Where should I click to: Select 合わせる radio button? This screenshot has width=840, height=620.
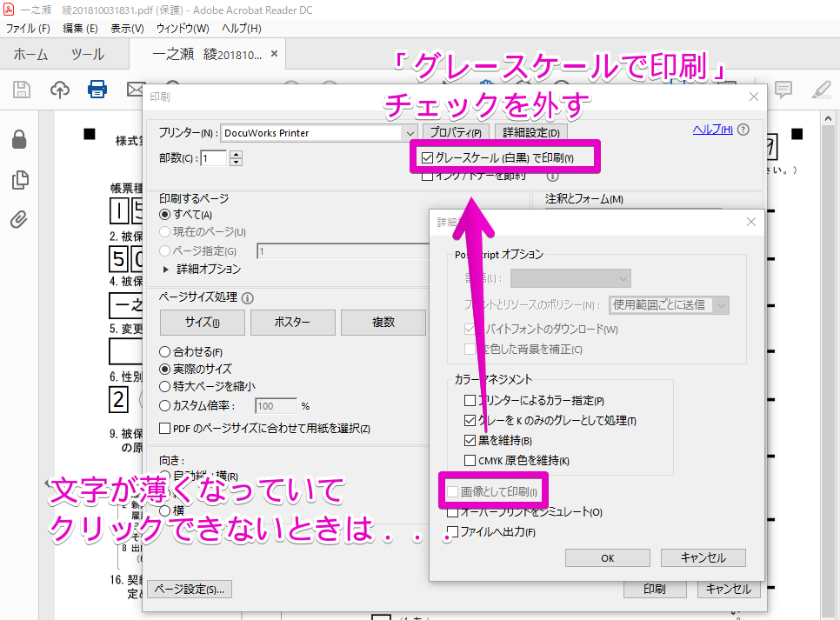pyautogui.click(x=165, y=352)
